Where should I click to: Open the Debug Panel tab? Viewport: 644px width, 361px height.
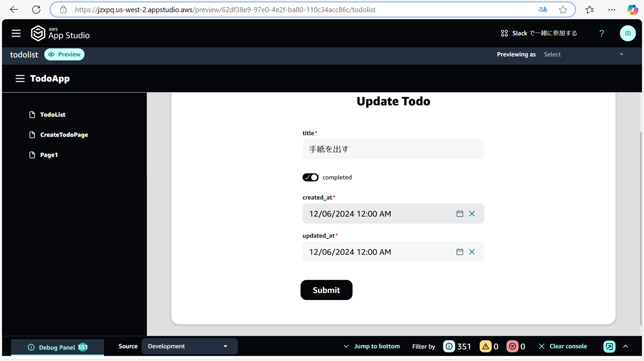tap(57, 347)
